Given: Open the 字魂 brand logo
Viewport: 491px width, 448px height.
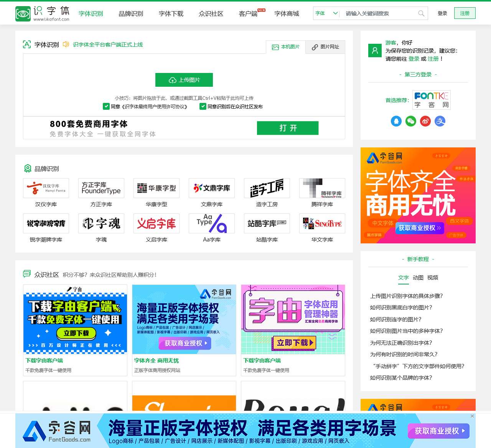Looking at the screenshot, I should coord(101,223).
